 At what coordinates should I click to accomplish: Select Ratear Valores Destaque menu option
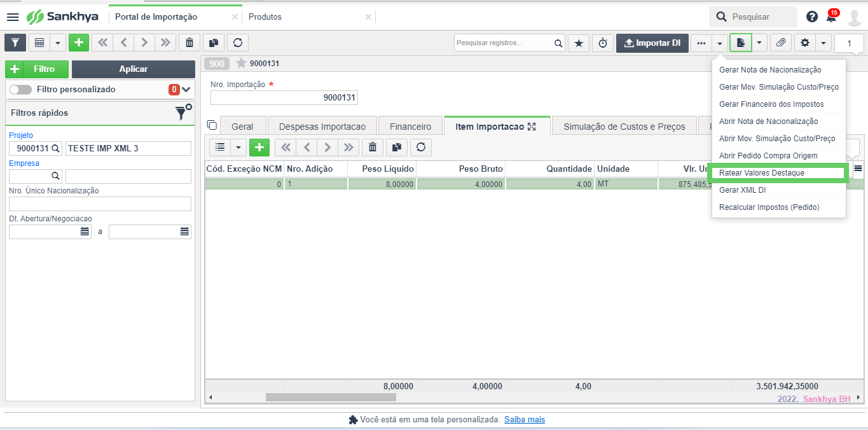(x=761, y=173)
